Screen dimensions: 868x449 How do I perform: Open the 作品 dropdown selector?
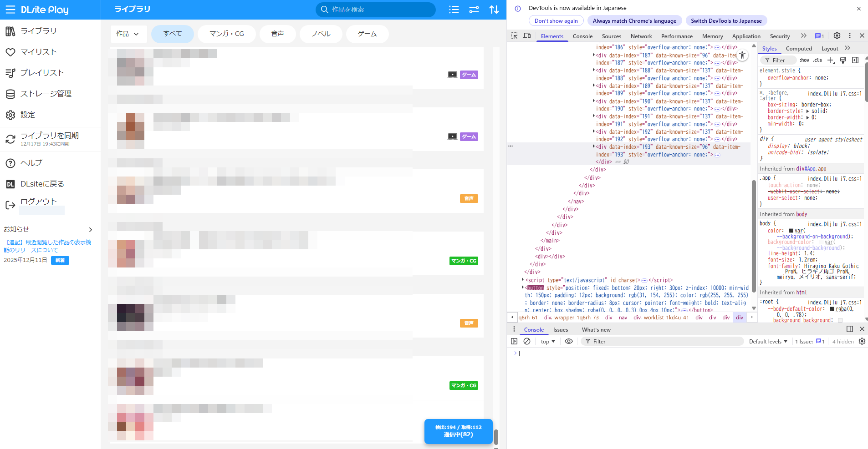[128, 34]
